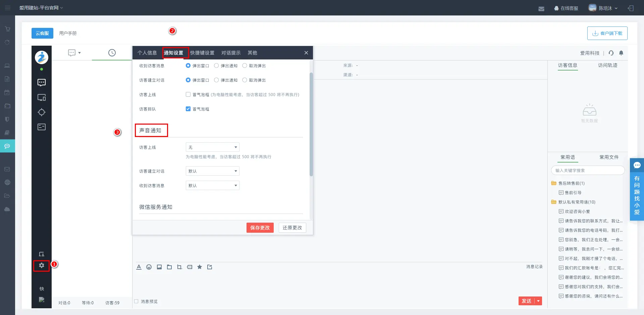
Task: Expand 收到访客消息 sound dropdown
Action: (212, 186)
